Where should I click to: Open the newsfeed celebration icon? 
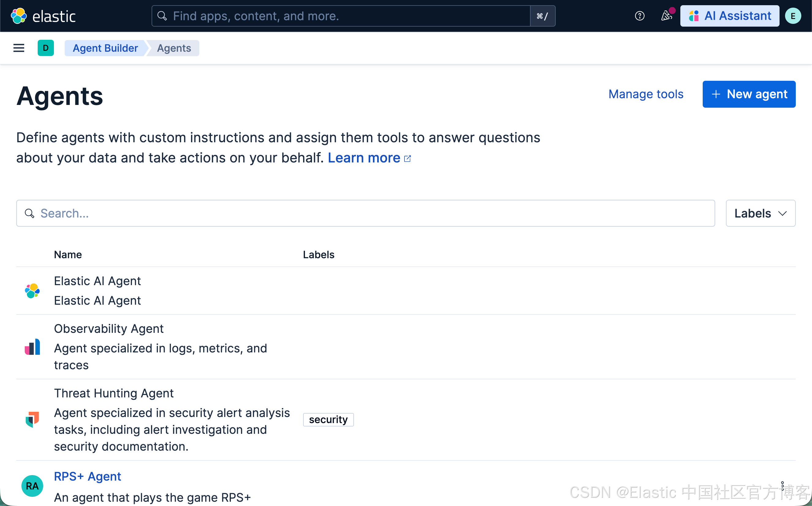[x=666, y=16]
